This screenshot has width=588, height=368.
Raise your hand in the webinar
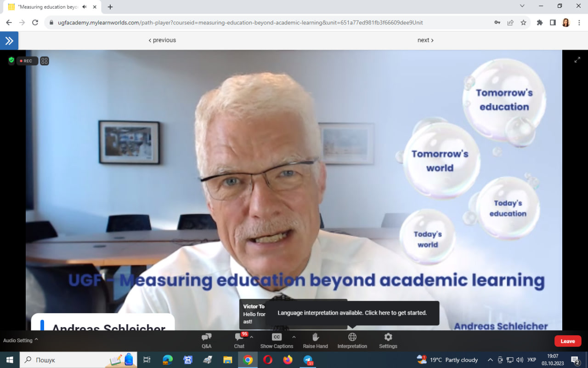[x=316, y=340]
